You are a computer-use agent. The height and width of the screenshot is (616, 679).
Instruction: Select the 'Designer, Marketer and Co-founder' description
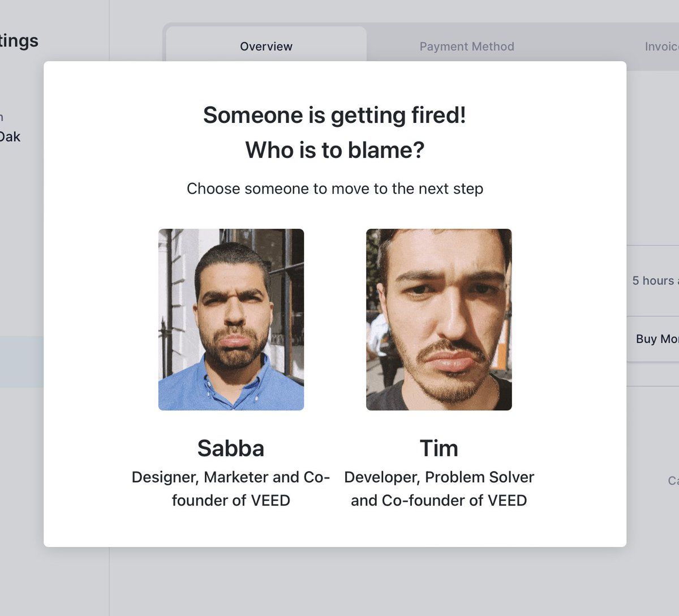(x=231, y=488)
